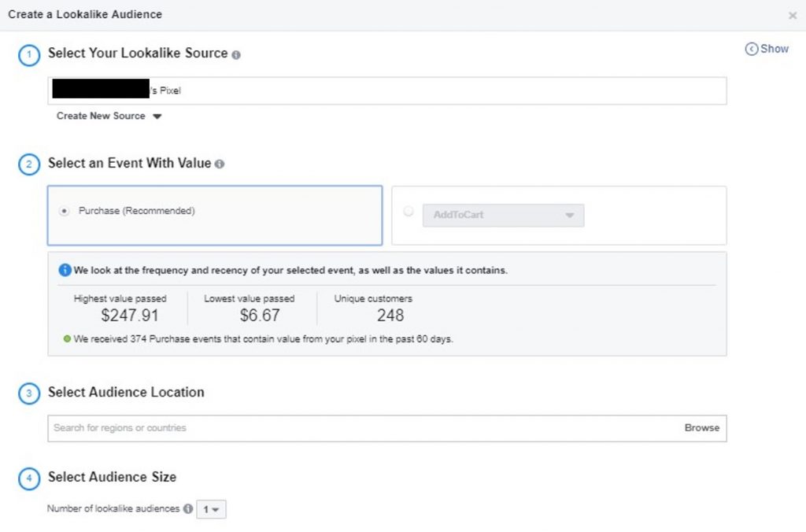Screen dimensions: 806x532
Task: Expand the Create New Source dropdown
Action: [x=109, y=116]
